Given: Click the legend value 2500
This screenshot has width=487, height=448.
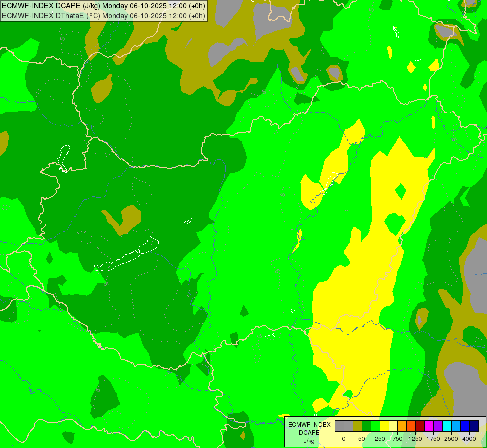Looking at the screenshot, I should tap(451, 439).
